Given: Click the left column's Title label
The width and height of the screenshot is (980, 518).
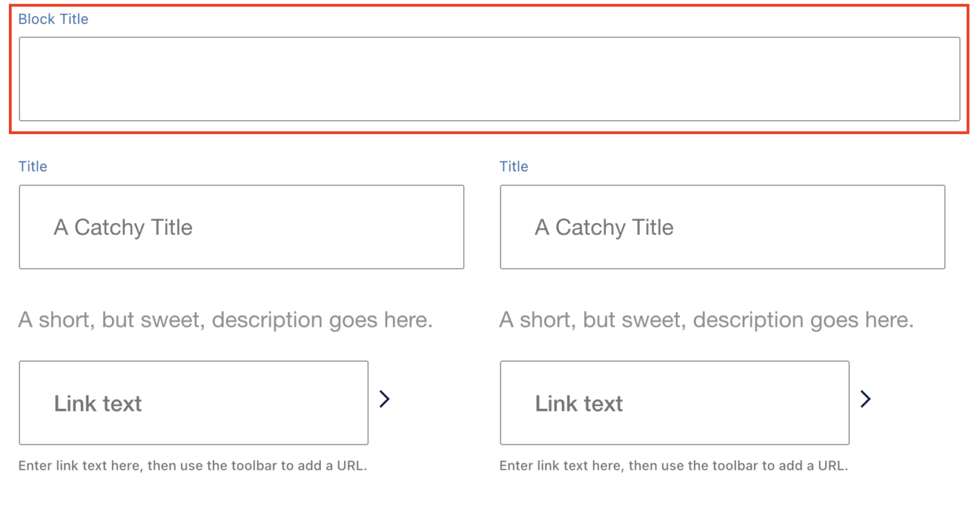Looking at the screenshot, I should click(x=32, y=166).
